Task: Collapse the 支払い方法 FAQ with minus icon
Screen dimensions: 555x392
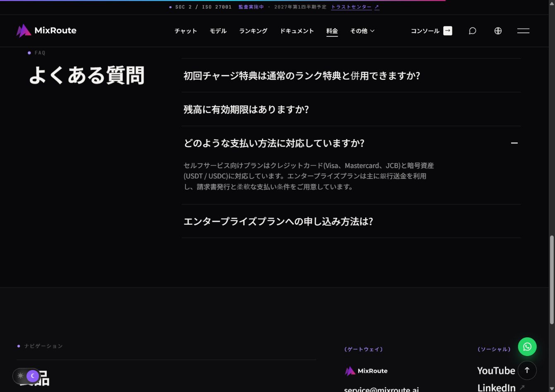Action: pos(514,143)
